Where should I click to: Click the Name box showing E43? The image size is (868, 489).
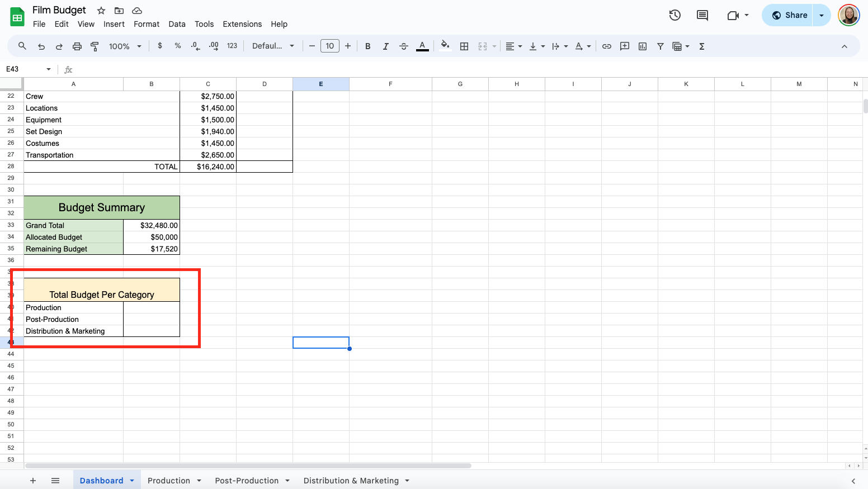[25, 69]
